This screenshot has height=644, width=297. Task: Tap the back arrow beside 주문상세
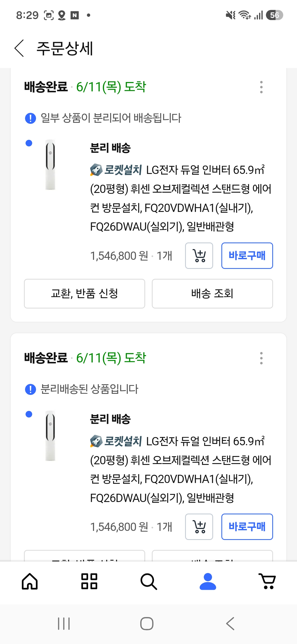pyautogui.click(x=19, y=48)
